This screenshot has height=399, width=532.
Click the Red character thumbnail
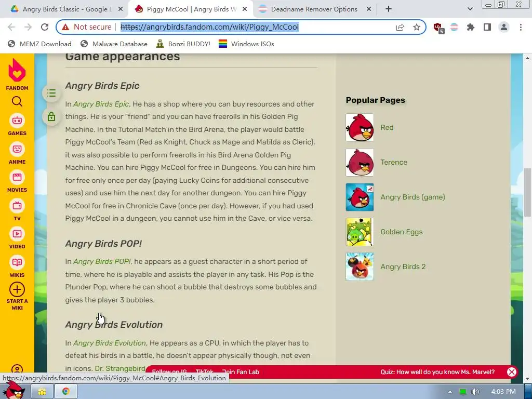point(360,128)
